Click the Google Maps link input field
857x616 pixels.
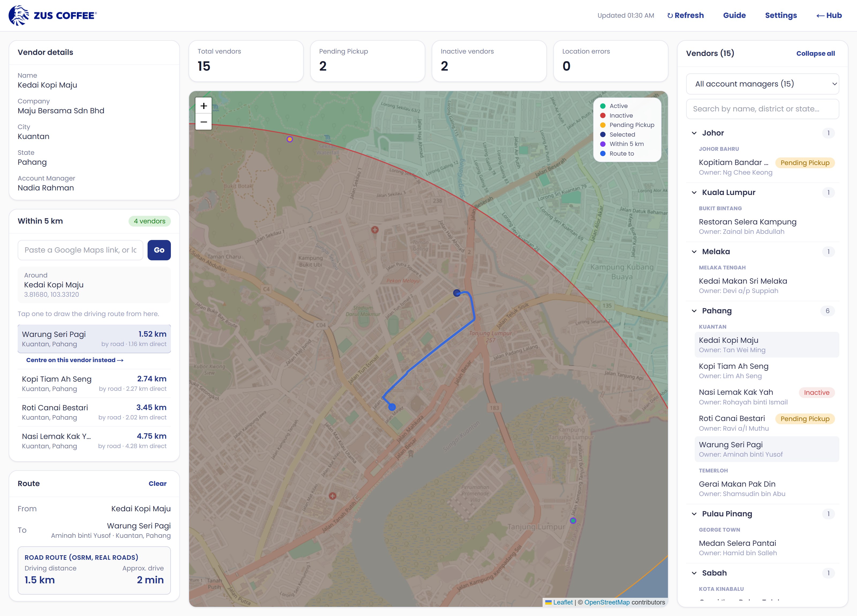(81, 250)
